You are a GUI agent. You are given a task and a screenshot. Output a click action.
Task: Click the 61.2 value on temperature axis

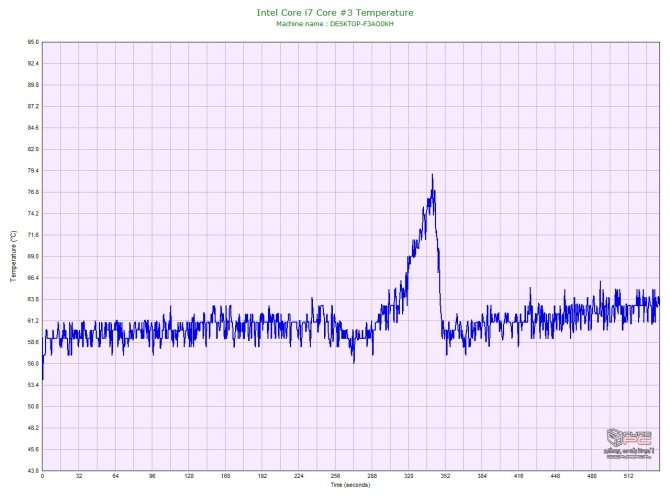33,321
